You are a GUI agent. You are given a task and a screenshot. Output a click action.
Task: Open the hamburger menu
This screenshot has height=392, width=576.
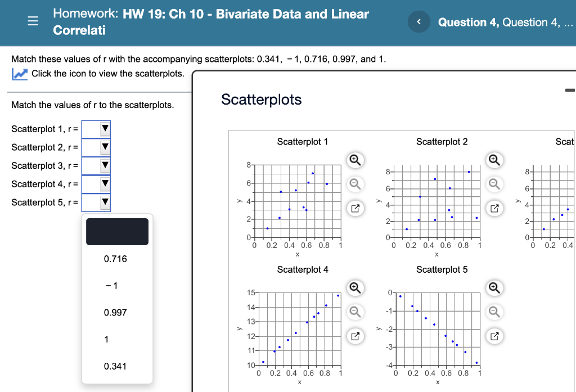[x=33, y=20]
